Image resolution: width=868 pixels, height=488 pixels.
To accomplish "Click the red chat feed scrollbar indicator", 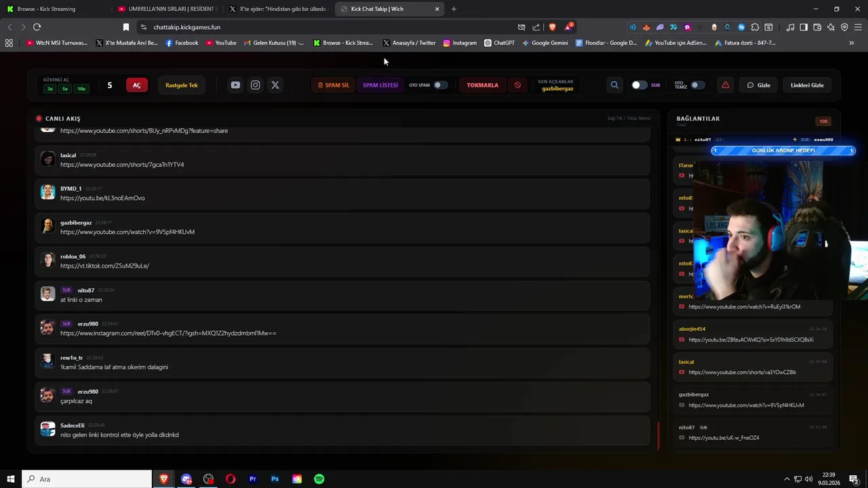I will [x=658, y=435].
